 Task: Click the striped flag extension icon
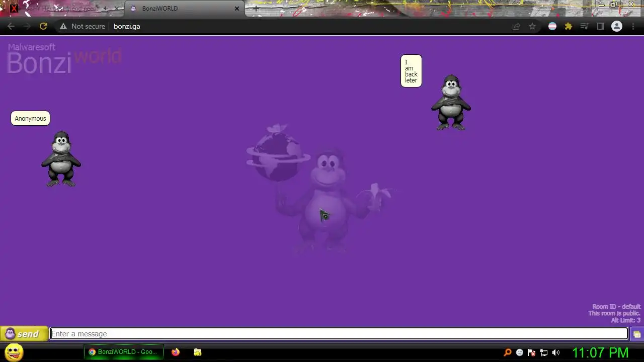(552, 26)
